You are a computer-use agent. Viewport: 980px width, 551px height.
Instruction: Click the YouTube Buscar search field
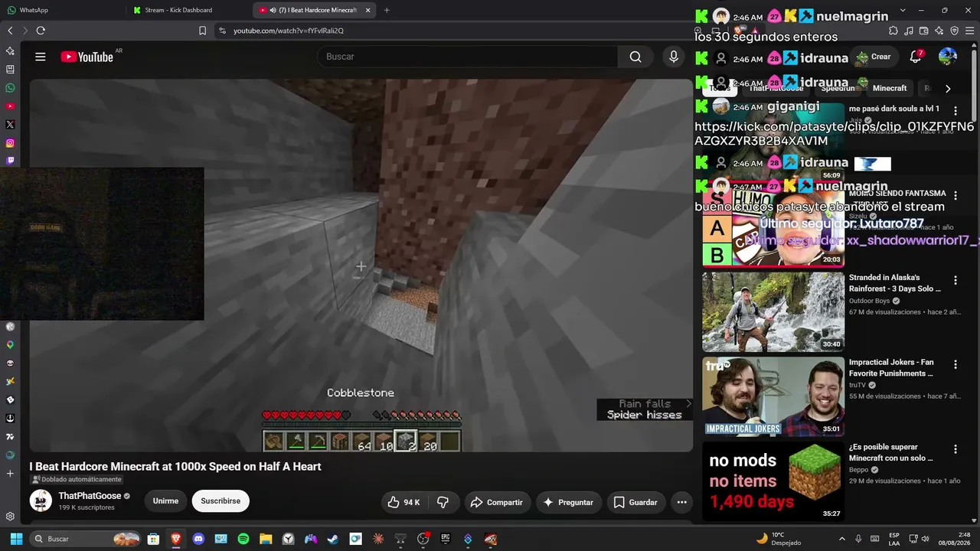(467, 57)
